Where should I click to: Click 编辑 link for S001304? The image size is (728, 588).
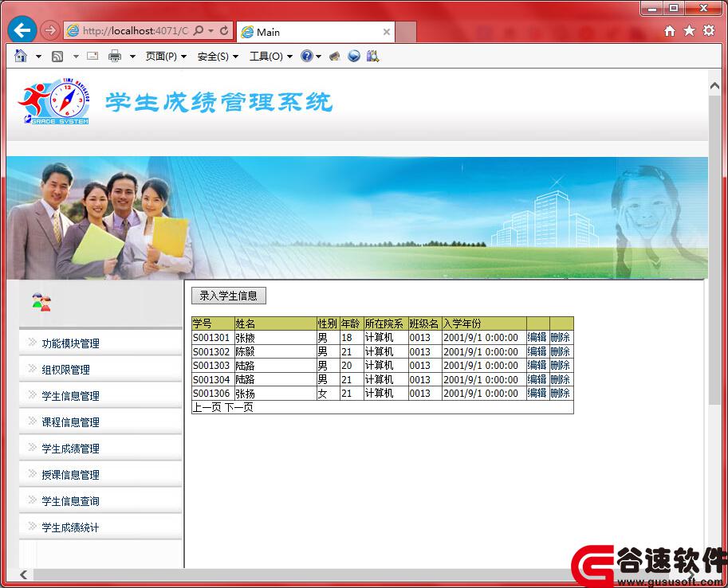(537, 379)
